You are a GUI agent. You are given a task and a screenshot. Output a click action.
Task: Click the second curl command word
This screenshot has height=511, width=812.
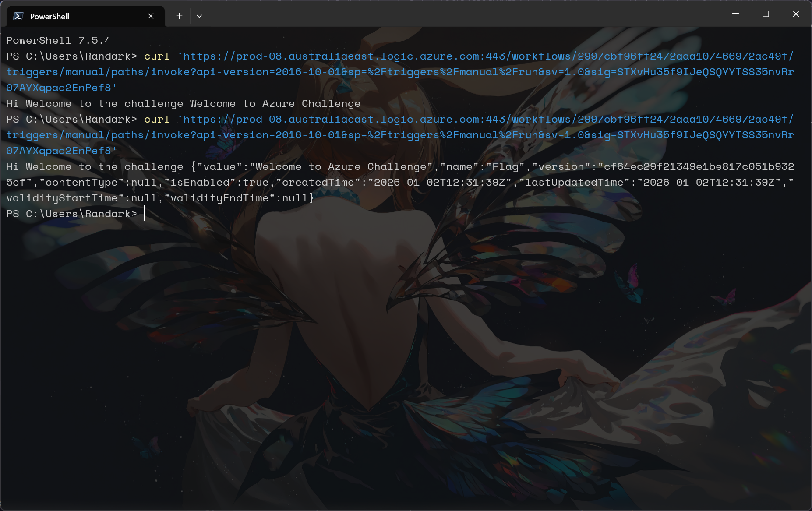(157, 120)
